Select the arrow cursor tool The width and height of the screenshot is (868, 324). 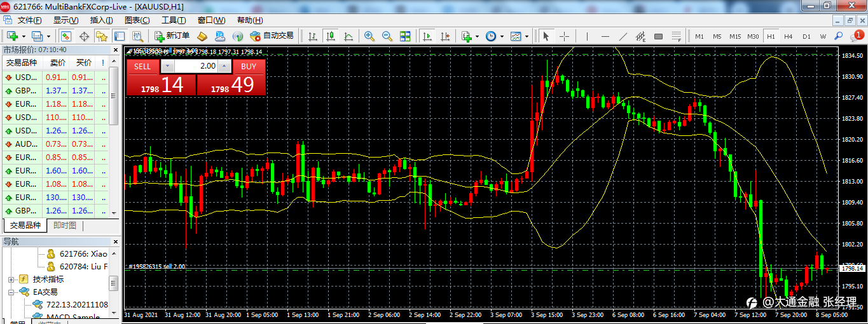(546, 36)
